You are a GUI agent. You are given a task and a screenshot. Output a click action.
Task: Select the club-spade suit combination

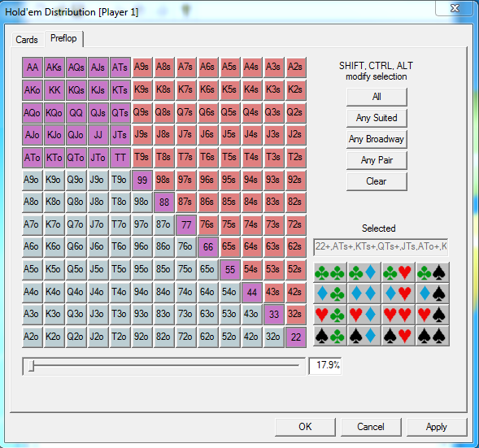(433, 272)
